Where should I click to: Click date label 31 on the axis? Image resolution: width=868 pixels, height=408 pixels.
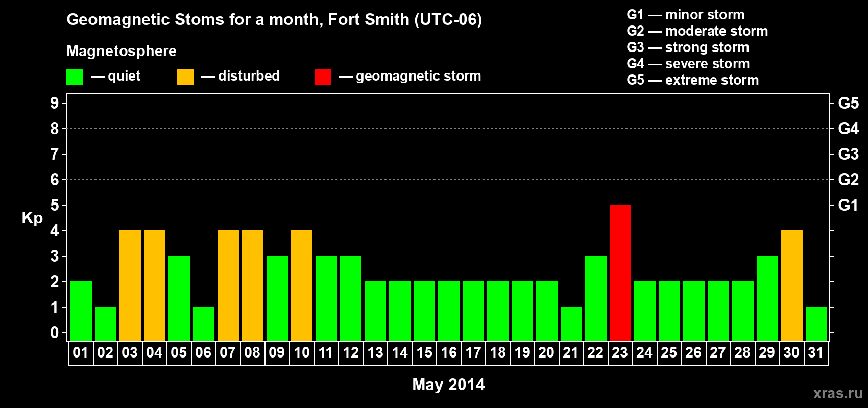pyautogui.click(x=816, y=353)
